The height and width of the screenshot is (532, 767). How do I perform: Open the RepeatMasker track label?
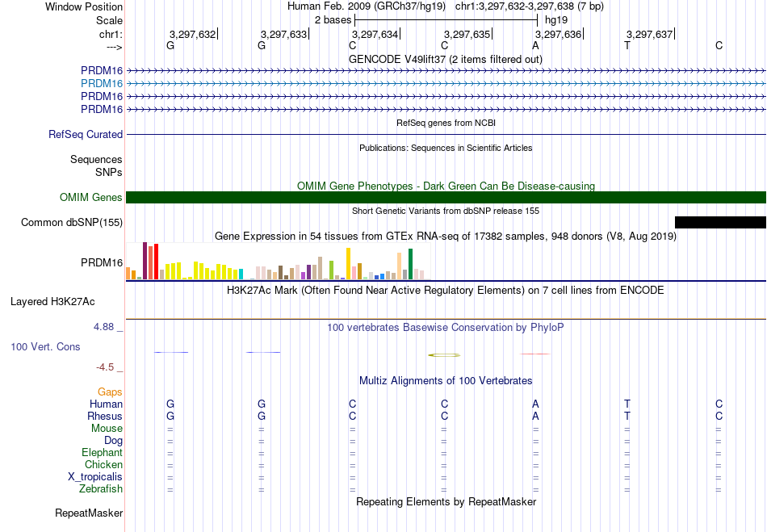click(89, 513)
